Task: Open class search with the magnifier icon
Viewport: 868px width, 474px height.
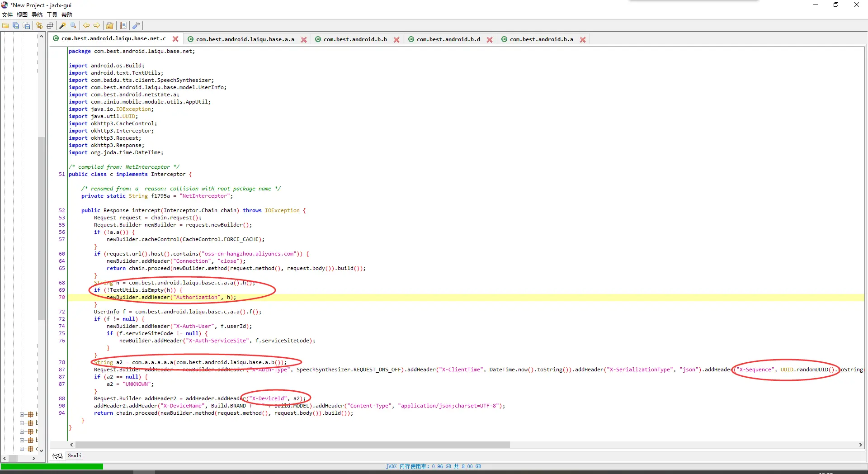Action: pos(73,26)
